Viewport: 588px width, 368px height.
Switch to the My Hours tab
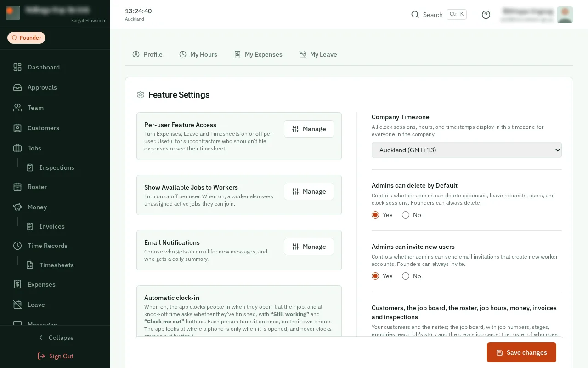[x=198, y=54]
